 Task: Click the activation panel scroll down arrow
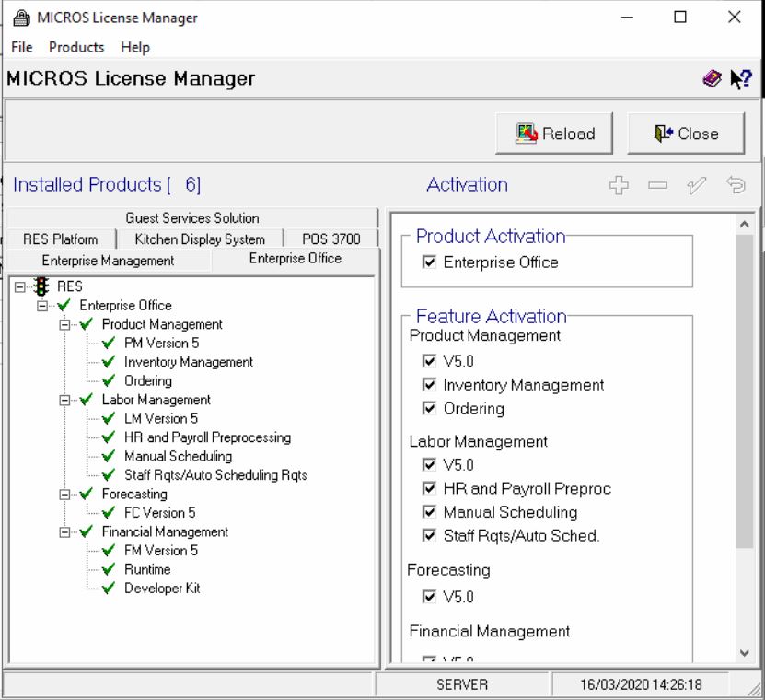[744, 653]
